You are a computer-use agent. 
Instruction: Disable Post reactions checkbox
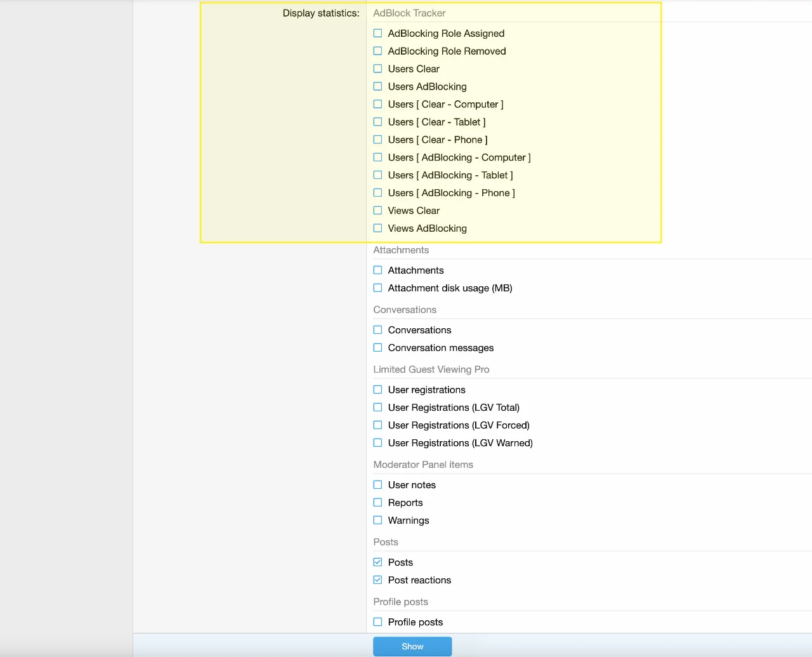click(x=378, y=580)
